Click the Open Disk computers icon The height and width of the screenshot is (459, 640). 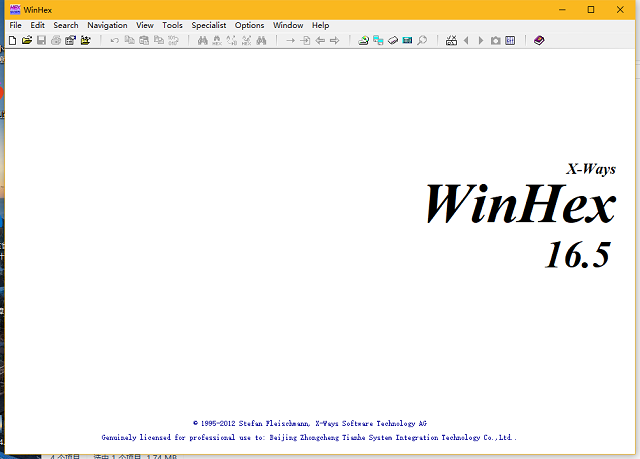(x=378, y=40)
